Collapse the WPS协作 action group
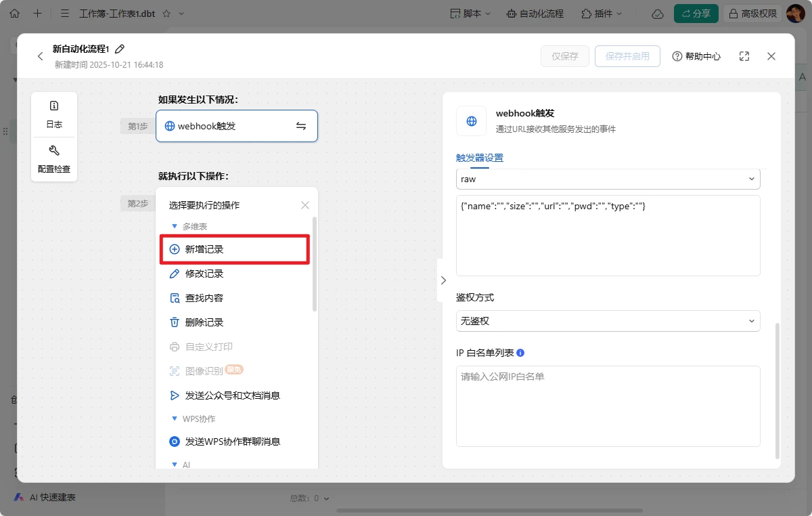This screenshot has height=516, width=812. (x=175, y=418)
